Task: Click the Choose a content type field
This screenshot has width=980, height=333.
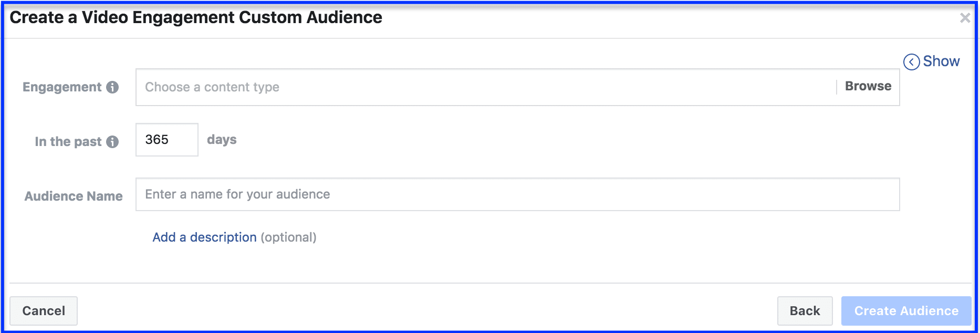Action: pyautogui.click(x=485, y=87)
